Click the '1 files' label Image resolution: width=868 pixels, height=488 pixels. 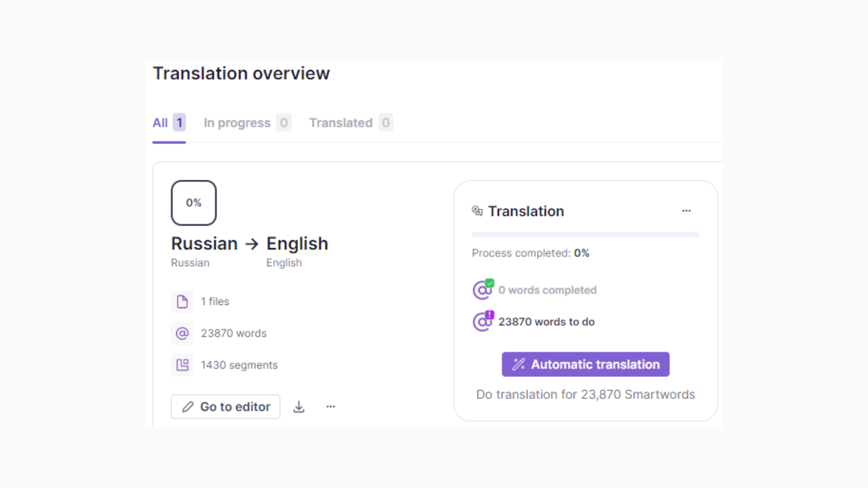click(x=215, y=301)
